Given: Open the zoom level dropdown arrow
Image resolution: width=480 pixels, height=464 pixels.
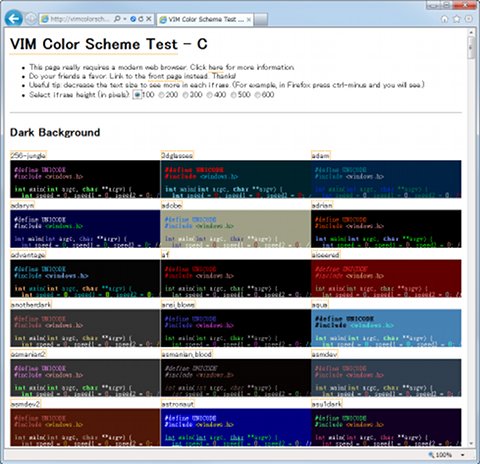Looking at the screenshot, I should pos(463,455).
